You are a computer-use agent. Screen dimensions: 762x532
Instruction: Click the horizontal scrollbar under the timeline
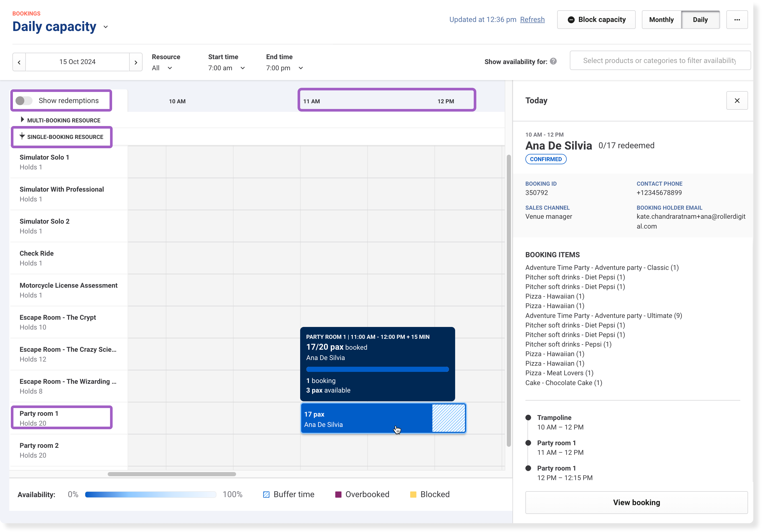[172, 474]
